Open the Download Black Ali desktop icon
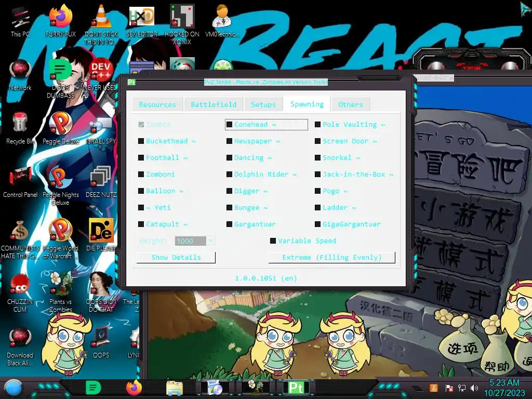532x399 pixels. 20,347
